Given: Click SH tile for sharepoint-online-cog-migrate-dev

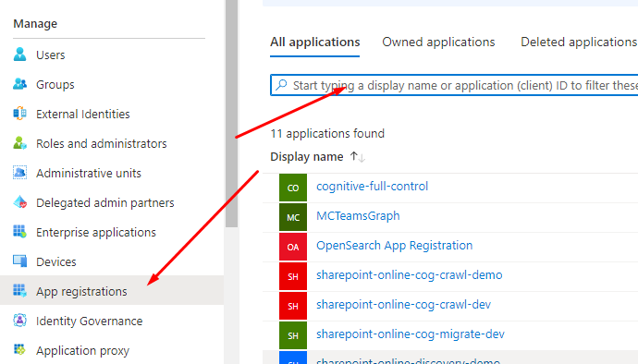Looking at the screenshot, I should tap(293, 335).
